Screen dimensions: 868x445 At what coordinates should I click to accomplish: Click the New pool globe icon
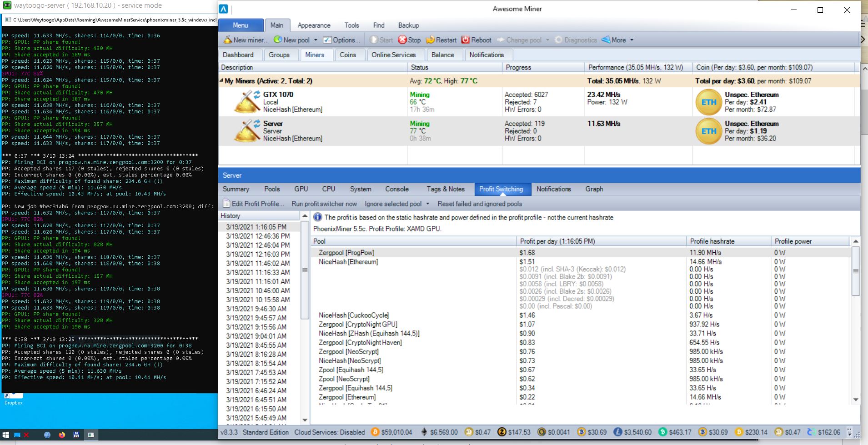coord(278,40)
